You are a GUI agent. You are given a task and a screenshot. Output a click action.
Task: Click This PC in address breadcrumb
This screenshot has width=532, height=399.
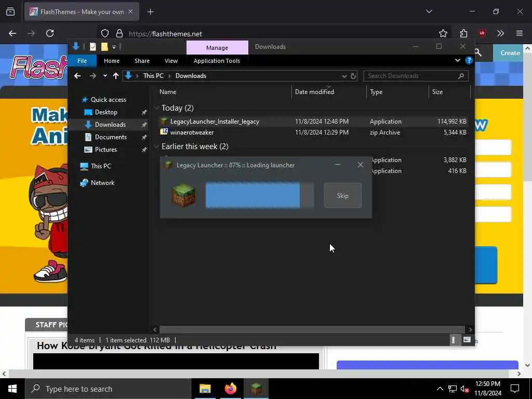[153, 76]
